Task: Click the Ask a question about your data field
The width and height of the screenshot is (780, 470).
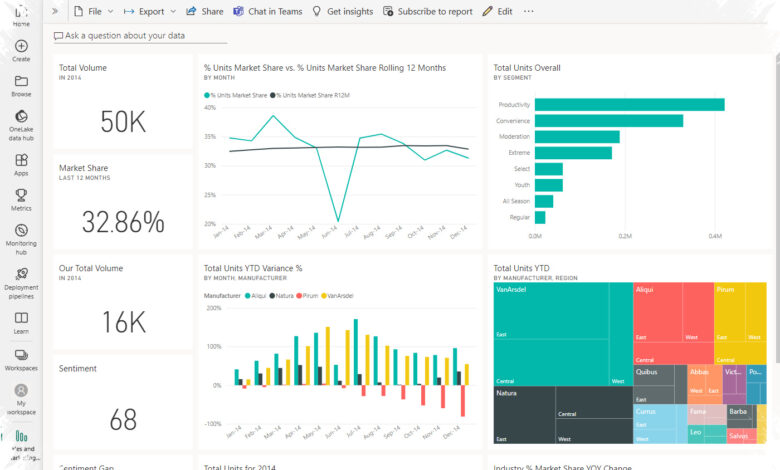Action: [x=140, y=36]
